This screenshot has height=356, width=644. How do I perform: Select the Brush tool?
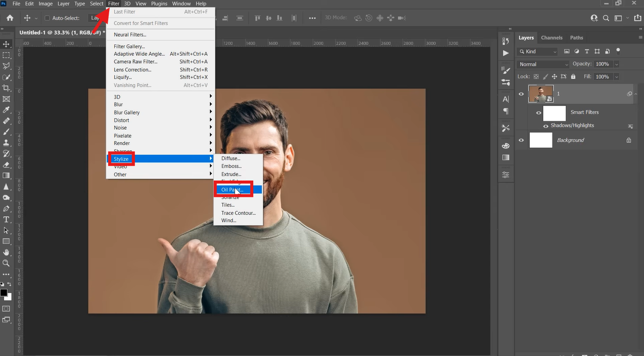pos(6,132)
